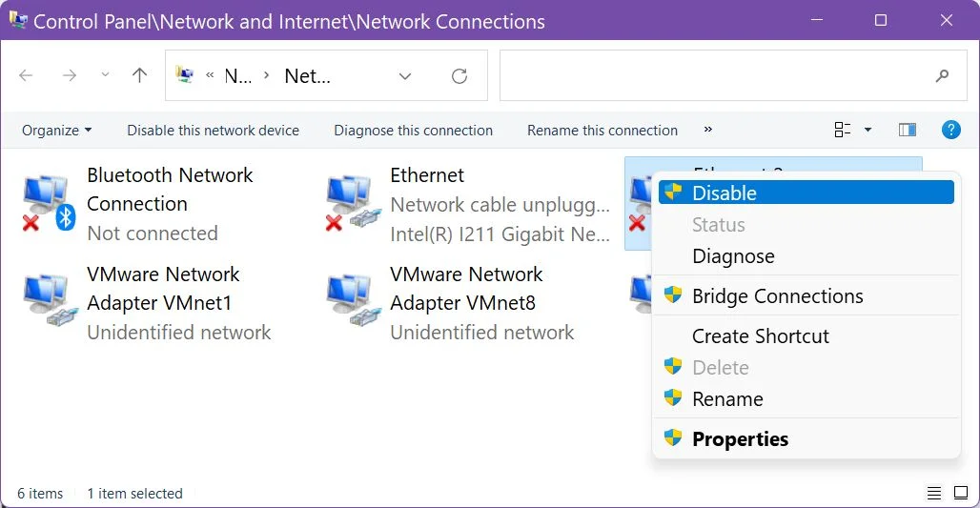980x508 pixels.
Task: Open the view options dropdown arrow
Action: click(x=868, y=130)
